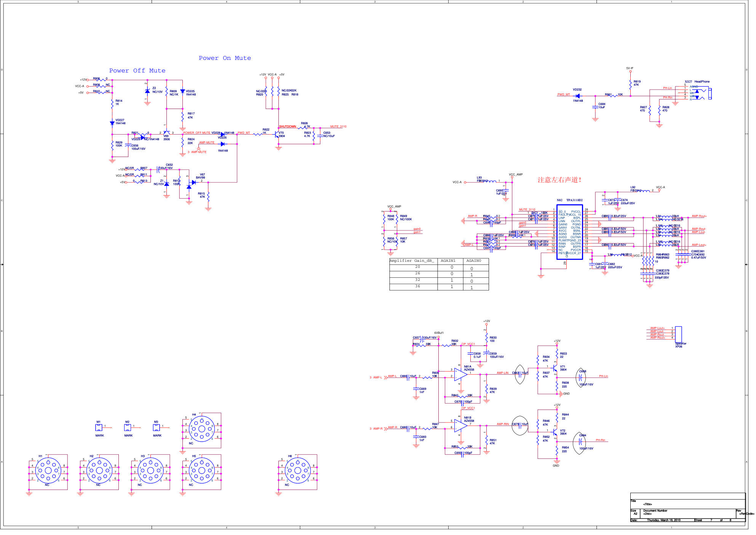
Task: Click the date 'Thursday, March 18, 2010'
Action: (663, 520)
